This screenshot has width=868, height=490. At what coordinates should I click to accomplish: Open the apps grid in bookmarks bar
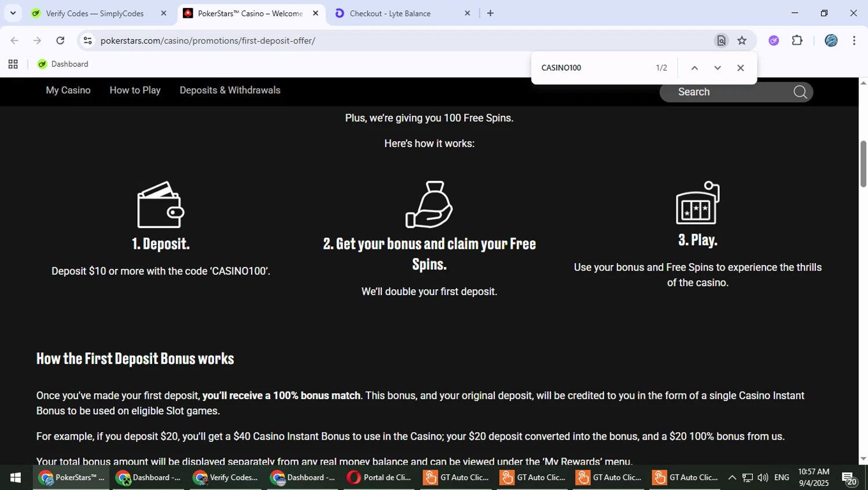pos(13,64)
